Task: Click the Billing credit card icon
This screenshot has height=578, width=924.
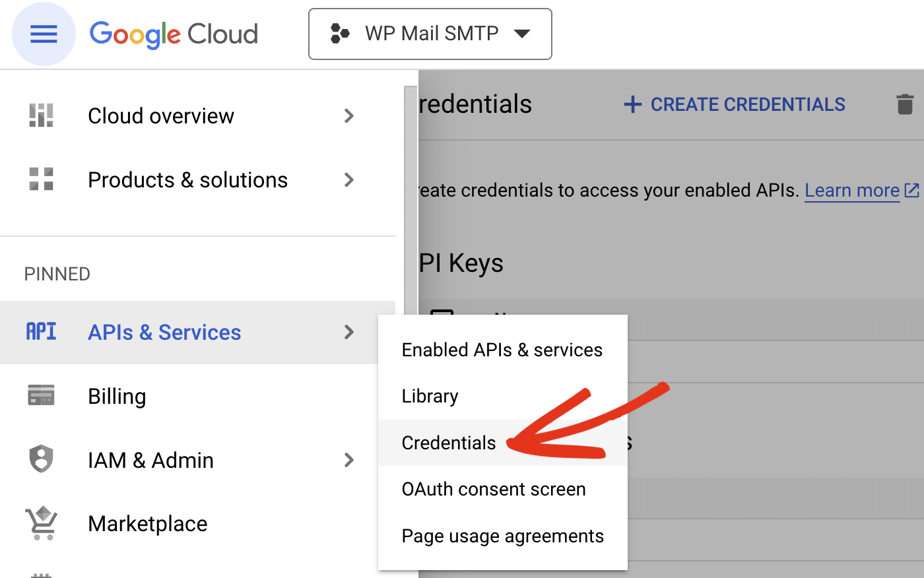Action: 41,395
